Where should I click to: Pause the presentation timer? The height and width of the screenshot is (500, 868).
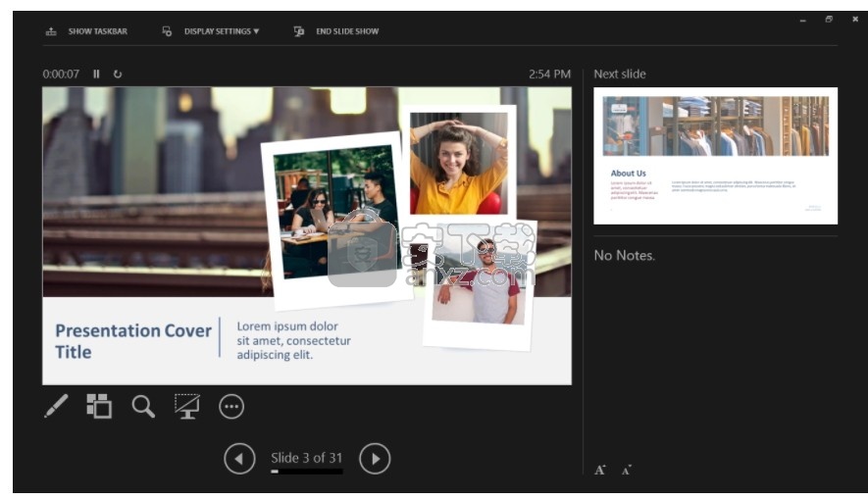[x=96, y=75]
